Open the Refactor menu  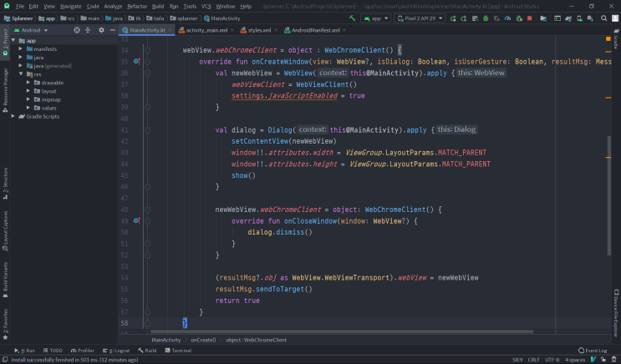pos(136,7)
